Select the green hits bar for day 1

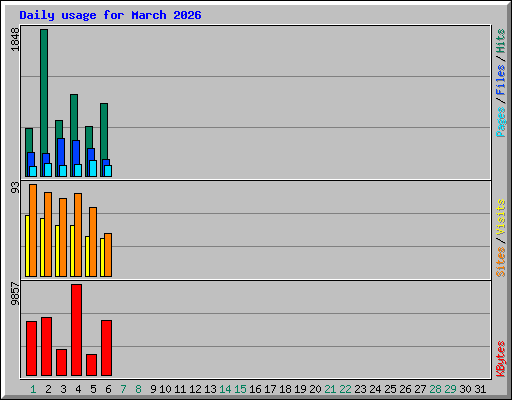click(x=29, y=140)
